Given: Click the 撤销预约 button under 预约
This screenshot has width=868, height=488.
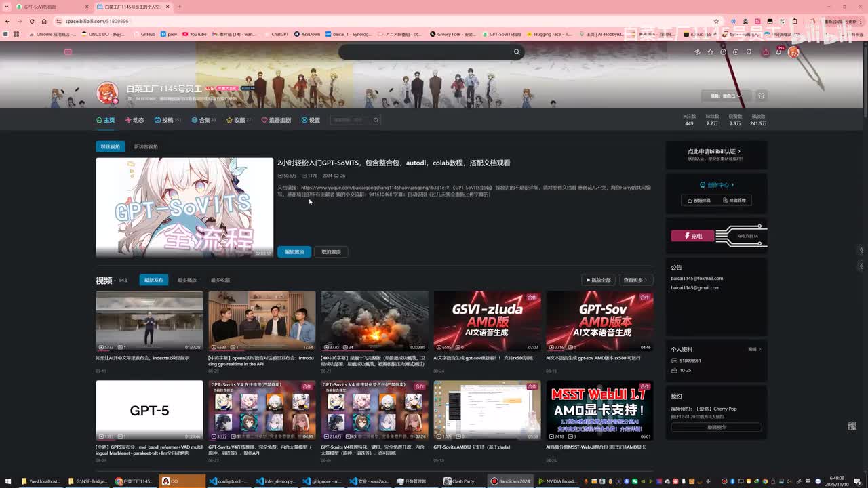Looking at the screenshot, I should 716,427.
